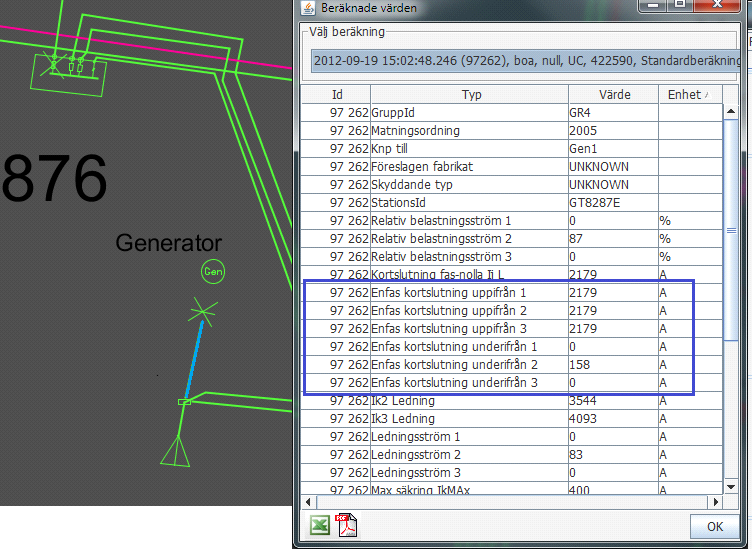The height and width of the screenshot is (549, 752).
Task: Select the Matningsordning row
Action: click(512, 131)
